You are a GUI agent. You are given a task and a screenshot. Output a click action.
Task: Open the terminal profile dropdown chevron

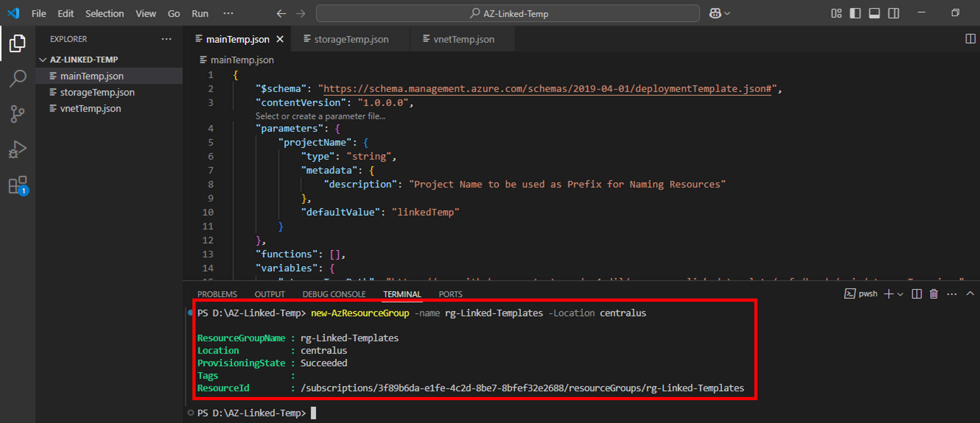[900, 294]
